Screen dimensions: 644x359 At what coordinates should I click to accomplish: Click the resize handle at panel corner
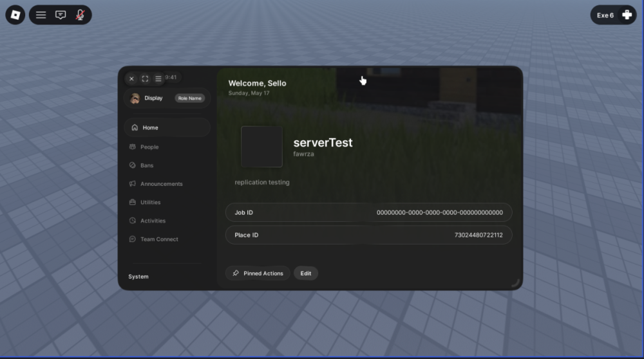(x=515, y=282)
